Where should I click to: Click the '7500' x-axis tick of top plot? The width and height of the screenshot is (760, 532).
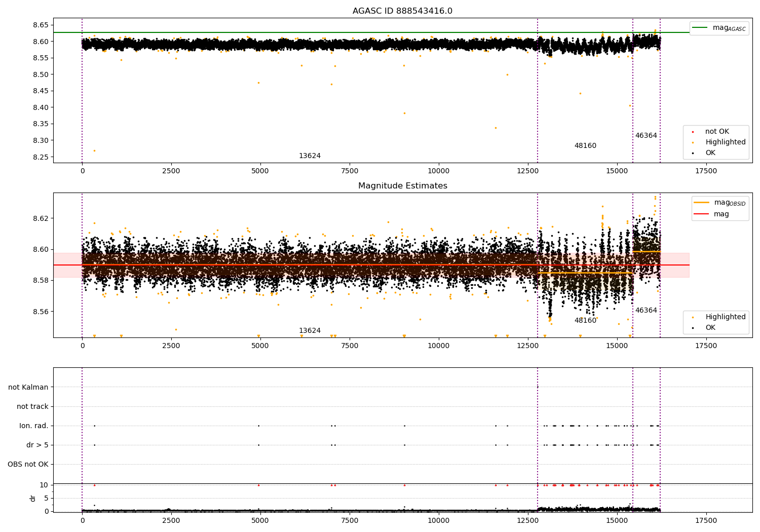[349, 171]
